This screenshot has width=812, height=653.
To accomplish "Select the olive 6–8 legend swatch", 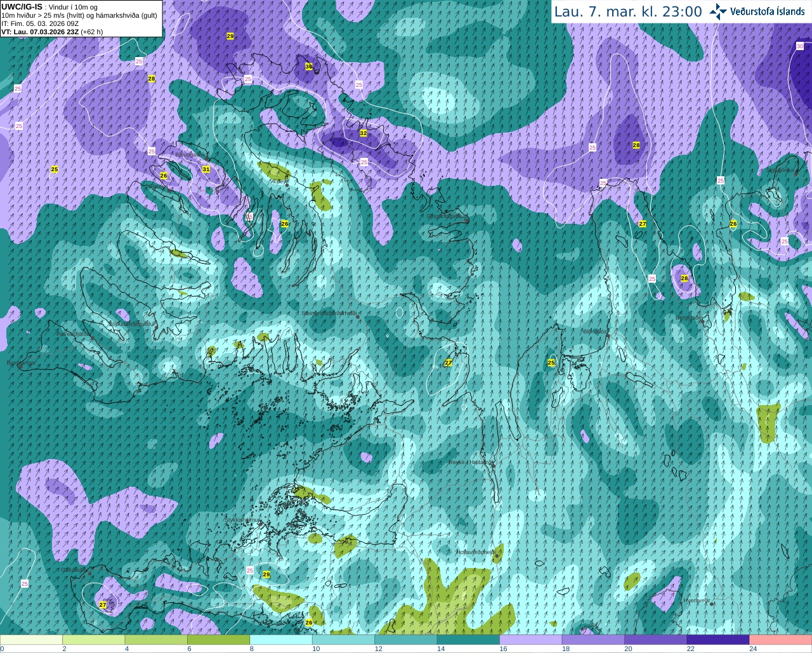I will [218, 639].
